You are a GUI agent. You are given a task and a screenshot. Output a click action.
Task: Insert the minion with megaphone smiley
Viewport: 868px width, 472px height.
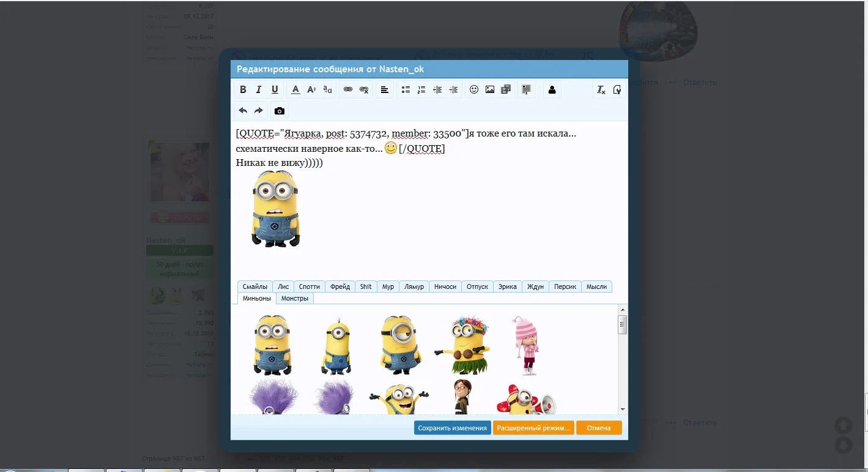pos(526,398)
